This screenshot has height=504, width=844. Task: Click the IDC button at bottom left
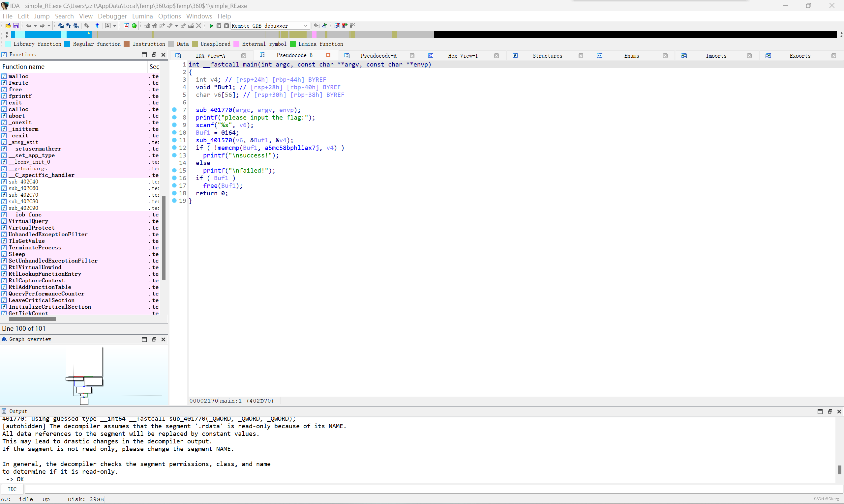[x=12, y=489]
